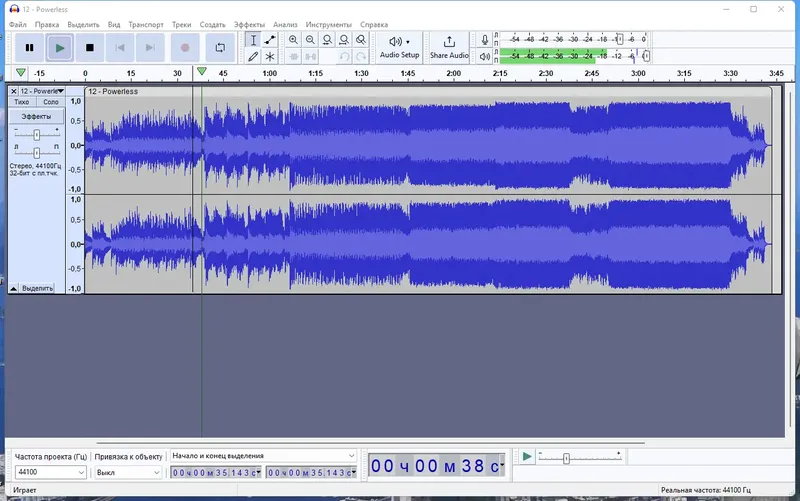The height and width of the screenshot is (501, 800).
Task: Select the Envelope tool
Action: pyautogui.click(x=270, y=40)
